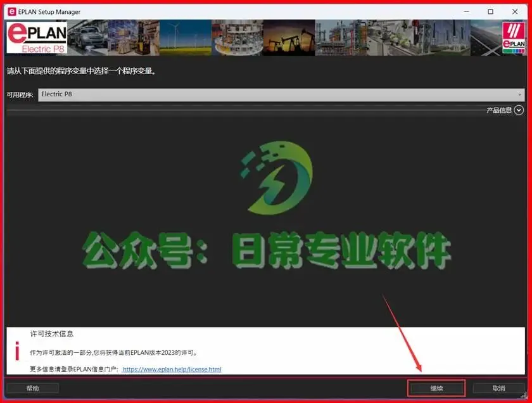This screenshot has height=403, width=532.
Task: Click the 取消 (Cancel) button
Action: 499,388
